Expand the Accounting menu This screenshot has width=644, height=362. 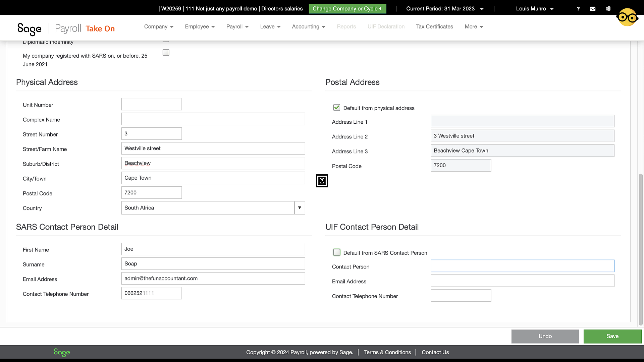pos(309,27)
